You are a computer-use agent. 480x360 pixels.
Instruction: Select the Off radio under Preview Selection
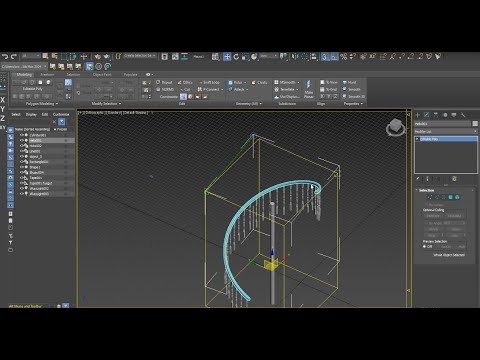click(425, 247)
